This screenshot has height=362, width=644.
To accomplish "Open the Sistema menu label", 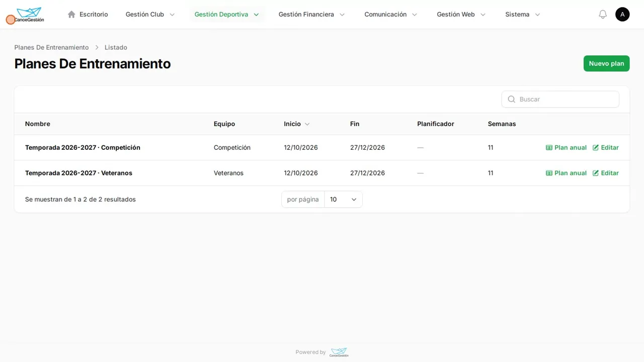I will tap(517, 15).
